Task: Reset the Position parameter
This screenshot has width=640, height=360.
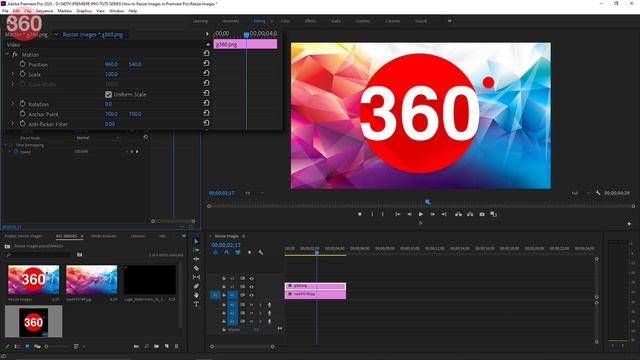Action: (x=207, y=63)
